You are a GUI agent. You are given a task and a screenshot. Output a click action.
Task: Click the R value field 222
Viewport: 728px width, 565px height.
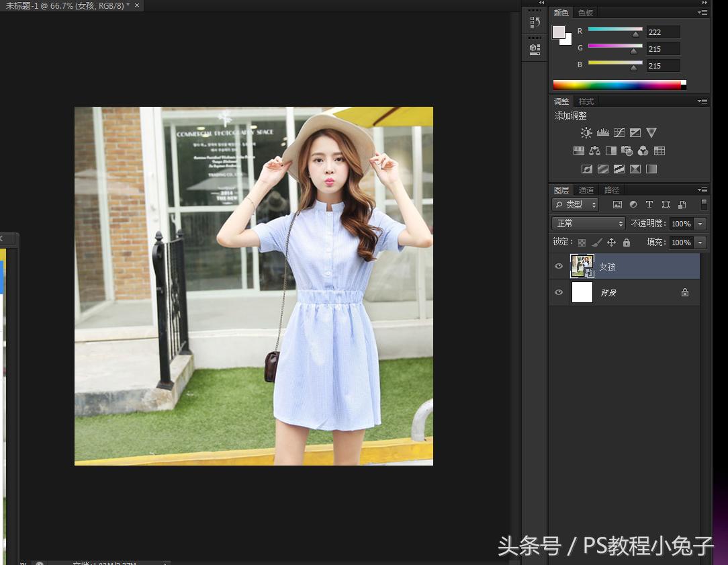point(663,32)
